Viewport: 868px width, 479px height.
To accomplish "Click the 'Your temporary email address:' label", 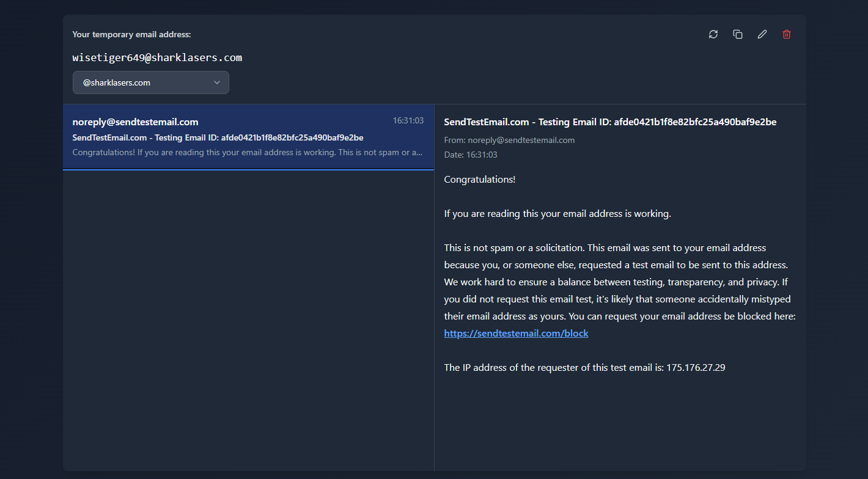I will (131, 34).
